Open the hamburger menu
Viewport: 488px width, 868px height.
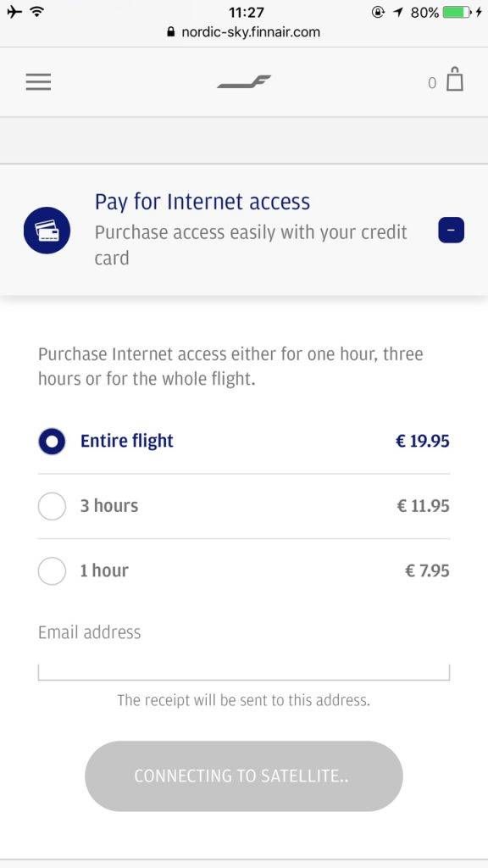38,82
